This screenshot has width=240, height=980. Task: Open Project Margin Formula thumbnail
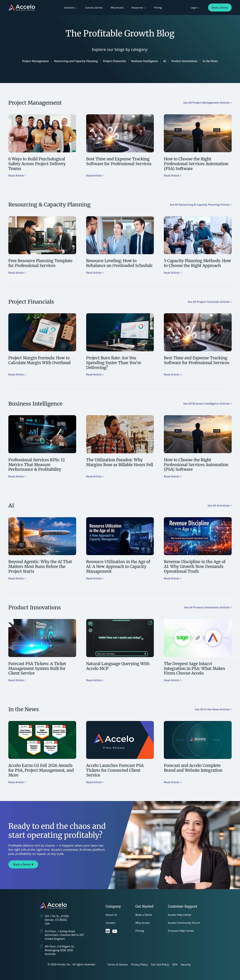tap(42, 332)
